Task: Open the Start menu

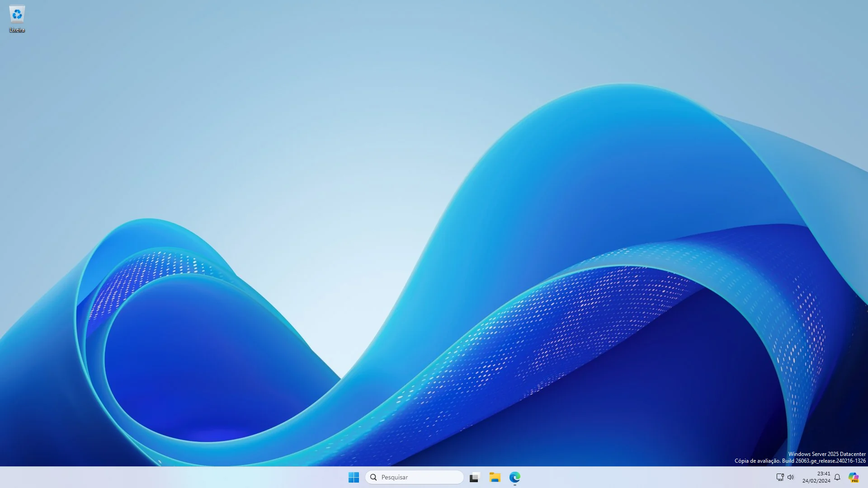Action: point(354,477)
